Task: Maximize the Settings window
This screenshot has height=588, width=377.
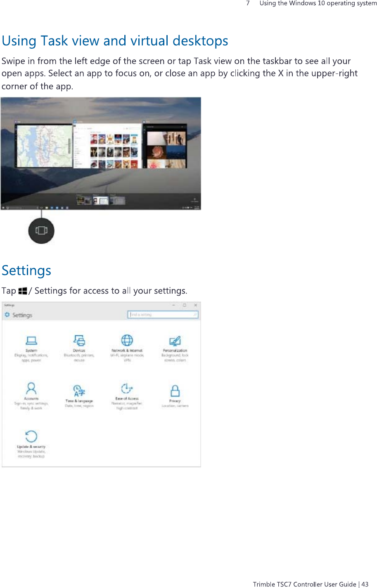Action: point(185,305)
